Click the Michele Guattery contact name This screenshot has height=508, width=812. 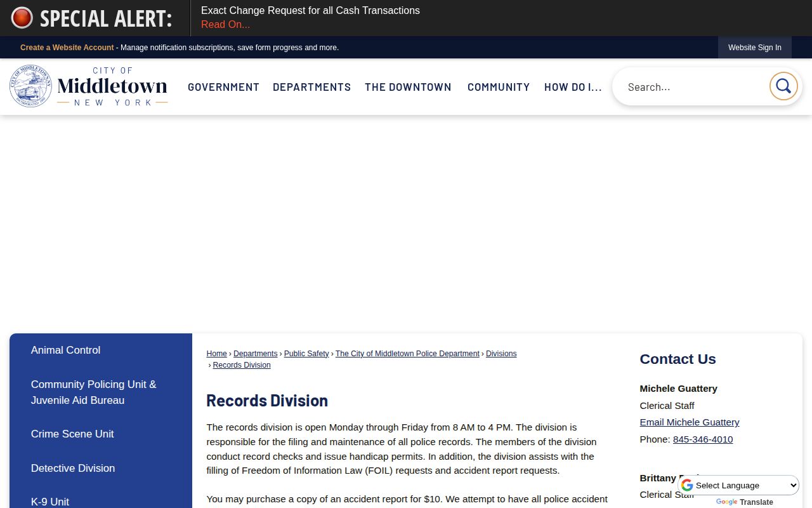[678, 389]
